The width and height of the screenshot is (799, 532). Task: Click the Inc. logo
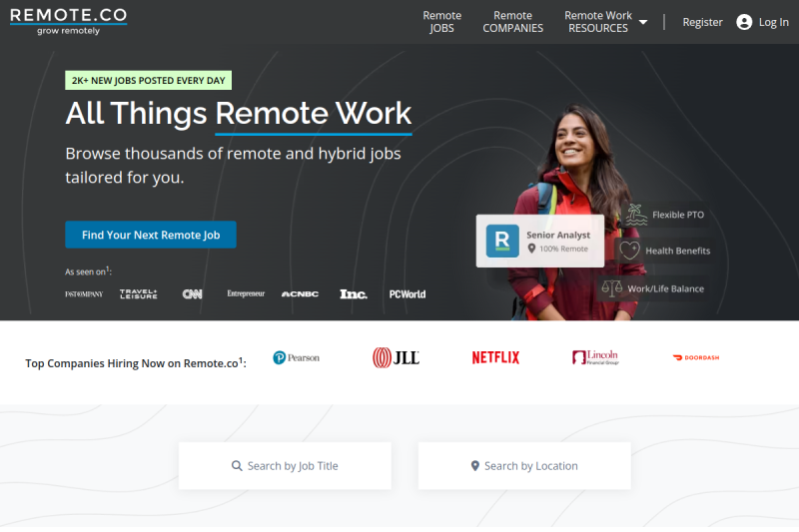pyautogui.click(x=354, y=294)
